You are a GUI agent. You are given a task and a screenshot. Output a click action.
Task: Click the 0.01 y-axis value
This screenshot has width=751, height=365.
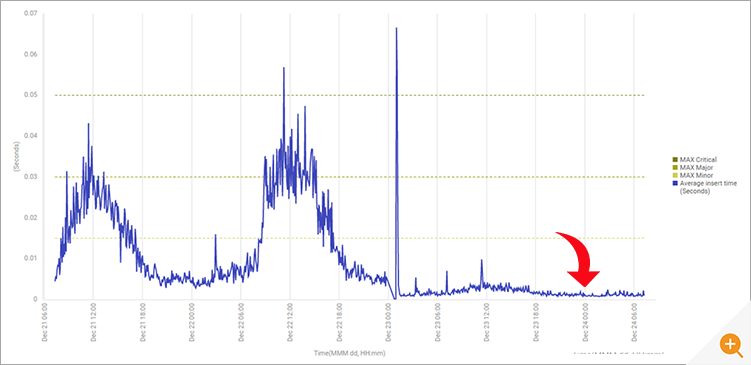point(31,258)
